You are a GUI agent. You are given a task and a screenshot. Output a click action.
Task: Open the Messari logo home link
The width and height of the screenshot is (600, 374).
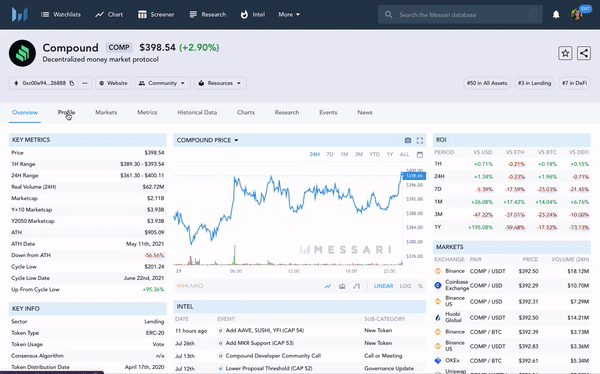20,15
